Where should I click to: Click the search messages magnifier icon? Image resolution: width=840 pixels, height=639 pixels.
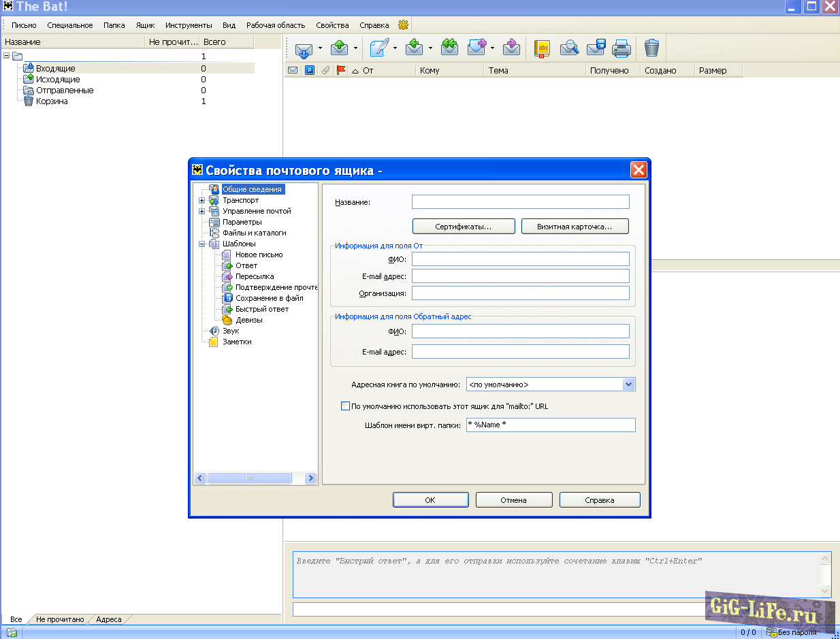tap(569, 48)
